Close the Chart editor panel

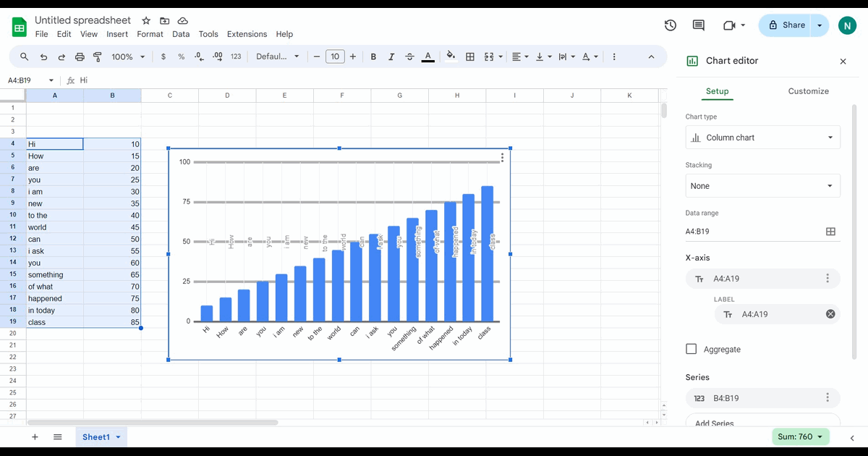(x=843, y=62)
